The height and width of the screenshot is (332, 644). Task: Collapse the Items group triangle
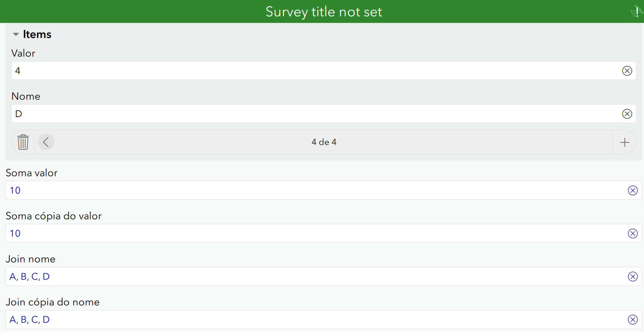[15, 34]
